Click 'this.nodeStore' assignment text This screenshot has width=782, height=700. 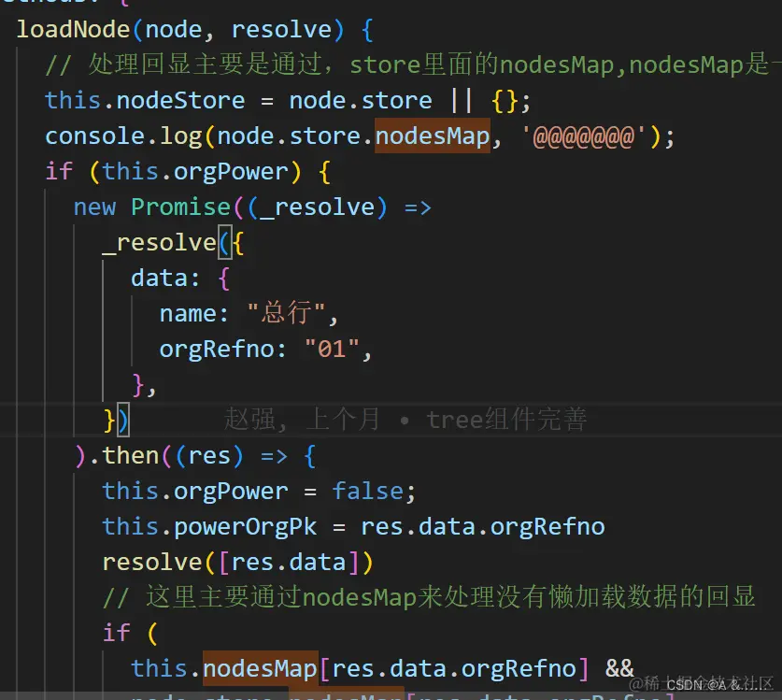(x=145, y=101)
